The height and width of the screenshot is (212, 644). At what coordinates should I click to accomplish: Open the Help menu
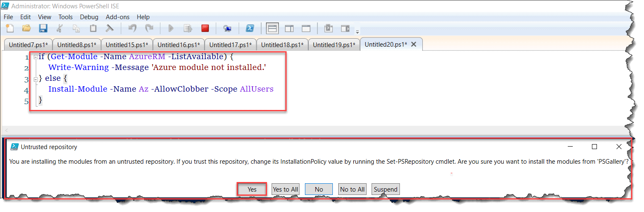[x=143, y=17]
